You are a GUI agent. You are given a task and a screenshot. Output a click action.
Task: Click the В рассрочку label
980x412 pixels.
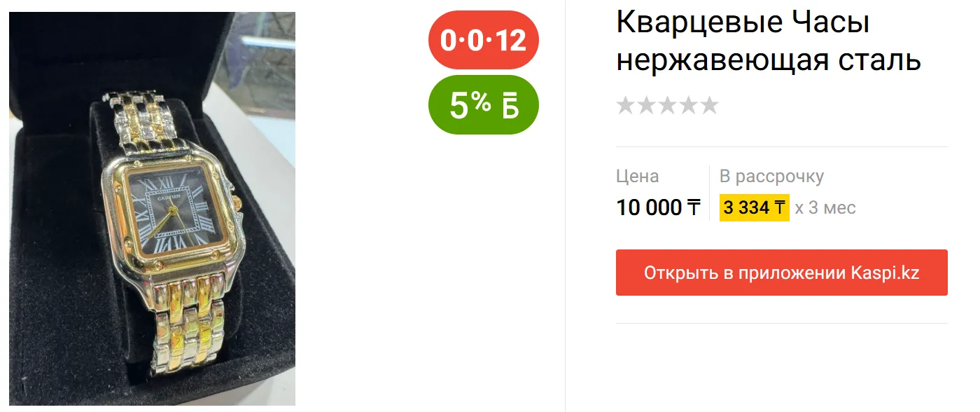click(771, 177)
